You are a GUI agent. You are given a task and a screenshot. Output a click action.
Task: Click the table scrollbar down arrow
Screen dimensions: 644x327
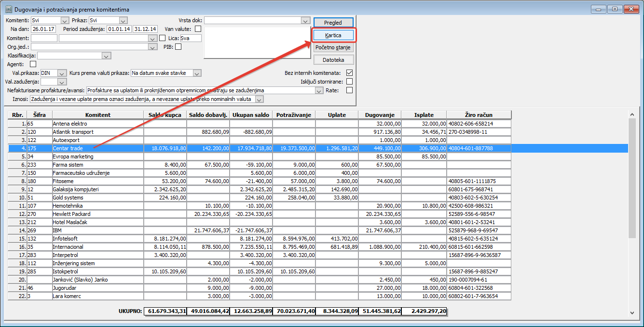[x=632, y=313]
